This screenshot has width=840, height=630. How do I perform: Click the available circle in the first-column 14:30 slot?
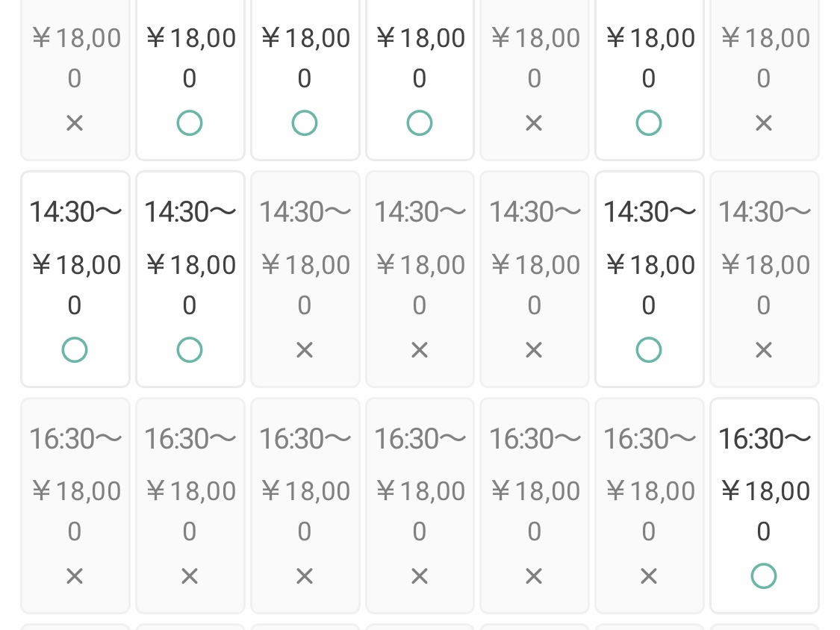[75, 349]
